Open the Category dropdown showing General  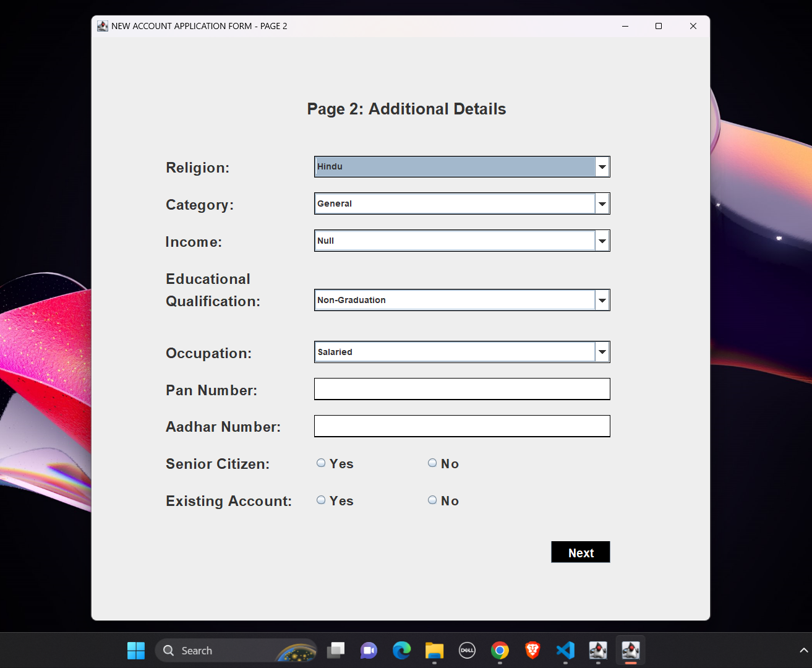(462, 203)
